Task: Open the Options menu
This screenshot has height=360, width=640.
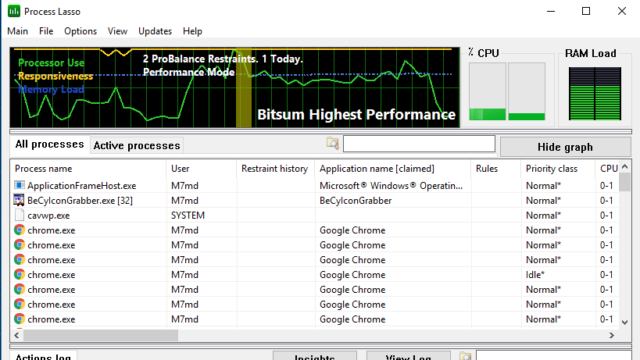Action: click(x=80, y=31)
